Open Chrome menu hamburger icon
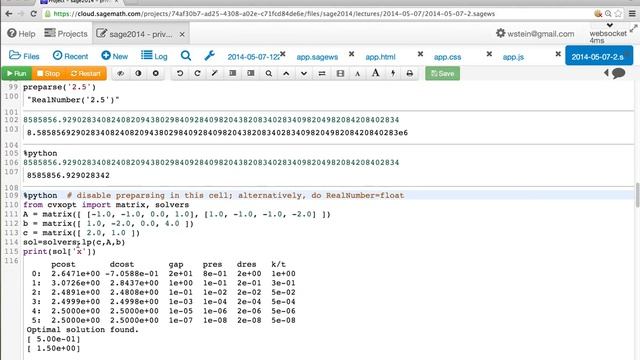This screenshot has width=640, height=360. click(x=632, y=13)
